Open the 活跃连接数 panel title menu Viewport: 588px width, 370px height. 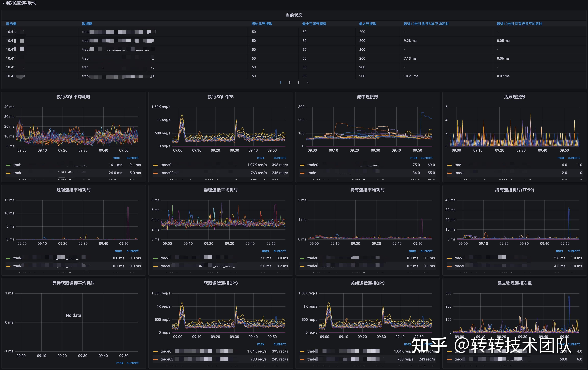tap(514, 97)
